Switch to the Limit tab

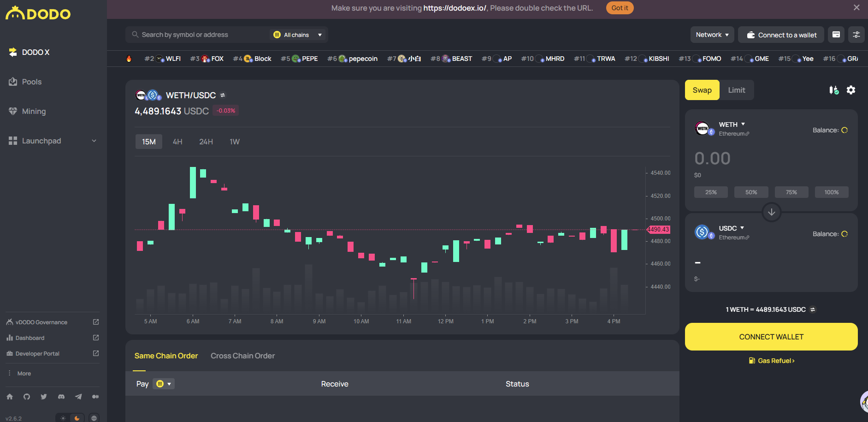(736, 90)
